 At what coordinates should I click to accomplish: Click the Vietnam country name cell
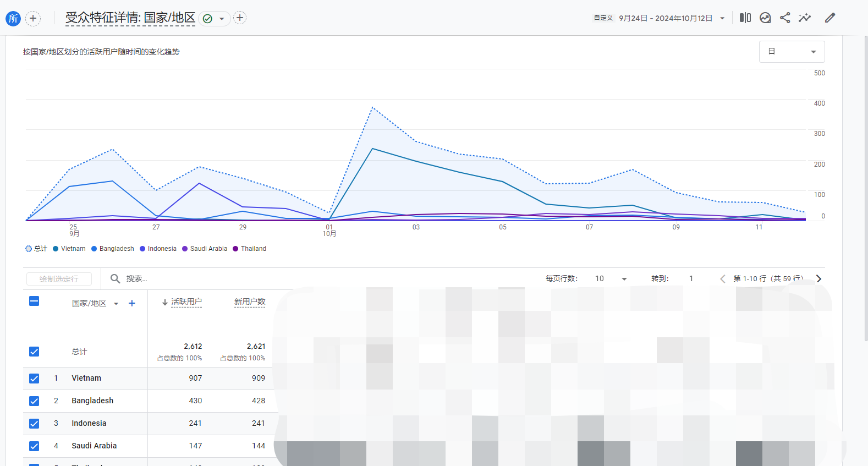tap(86, 378)
